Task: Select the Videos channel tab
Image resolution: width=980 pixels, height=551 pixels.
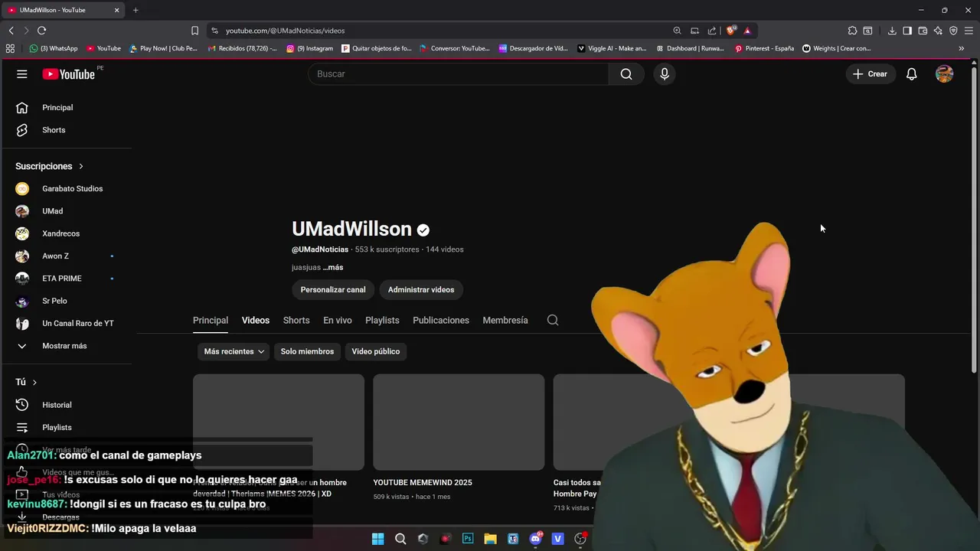Action: 256,320
